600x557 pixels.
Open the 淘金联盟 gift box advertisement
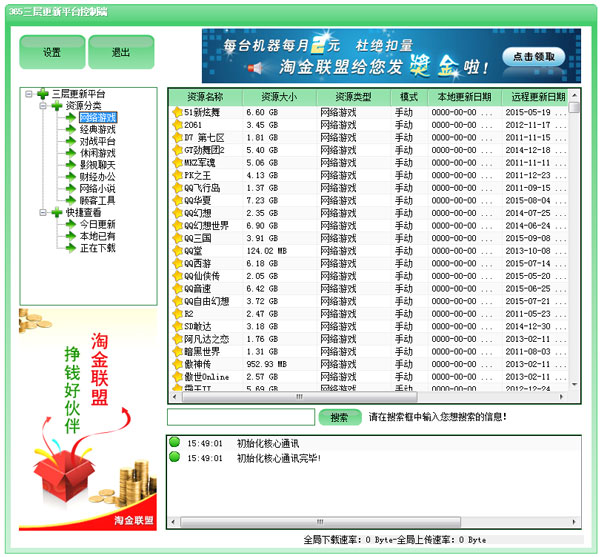88,420
